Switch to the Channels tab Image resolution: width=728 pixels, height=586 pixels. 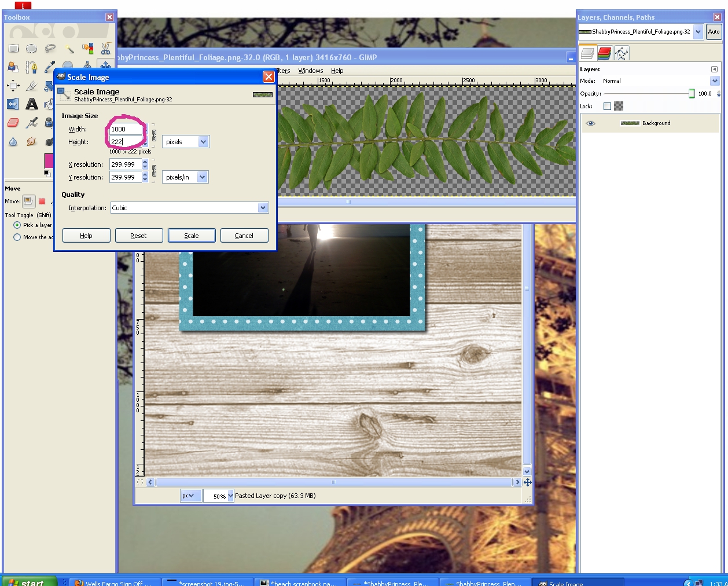(x=604, y=53)
